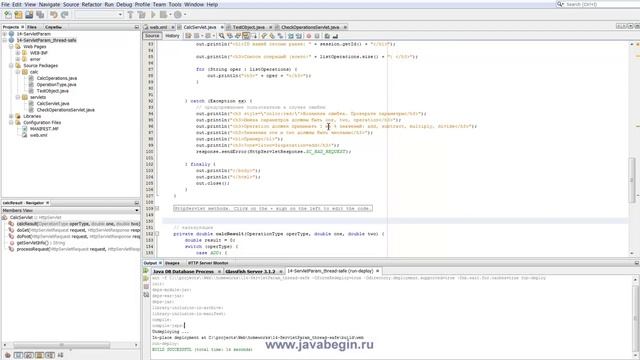Click the Stop icon in Output panel
The width and height of the screenshot is (640, 360).
[146, 287]
